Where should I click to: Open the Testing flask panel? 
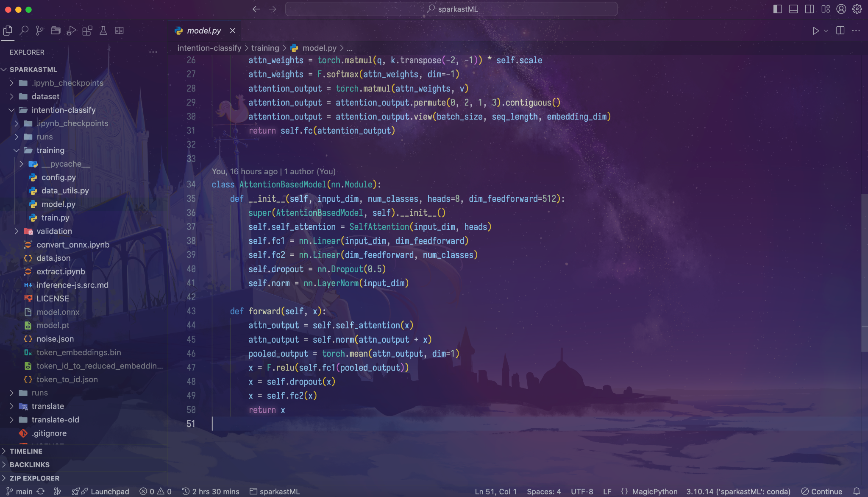(x=103, y=30)
